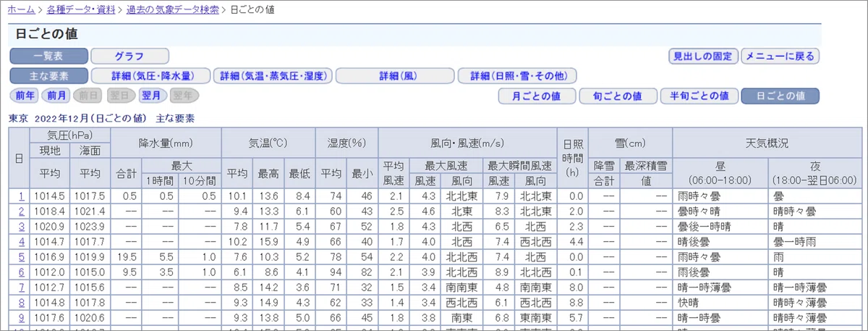Click sunshine hours 8.8 on day 8
Screen dimensions: 868x331
tap(575, 302)
